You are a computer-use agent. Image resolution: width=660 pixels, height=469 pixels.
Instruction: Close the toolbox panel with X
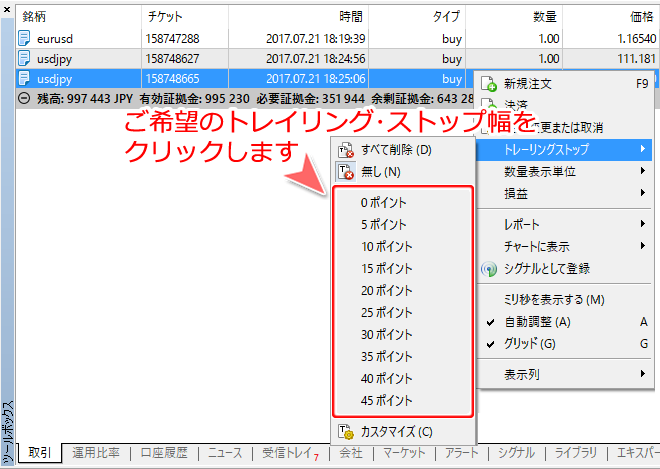pyautogui.click(x=6, y=9)
